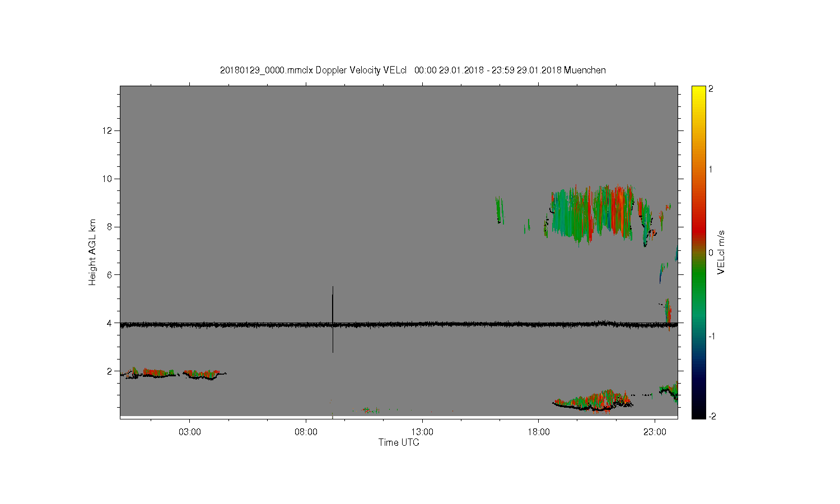
Task: Click the 'VELcl m/s' colorbar label
Action: 721,252
